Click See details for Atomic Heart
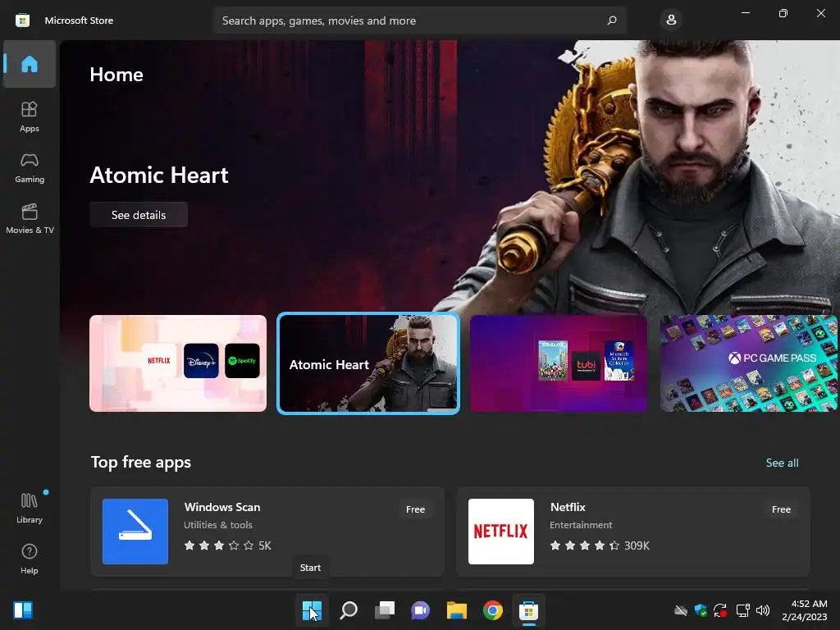This screenshot has height=630, width=840. [138, 215]
